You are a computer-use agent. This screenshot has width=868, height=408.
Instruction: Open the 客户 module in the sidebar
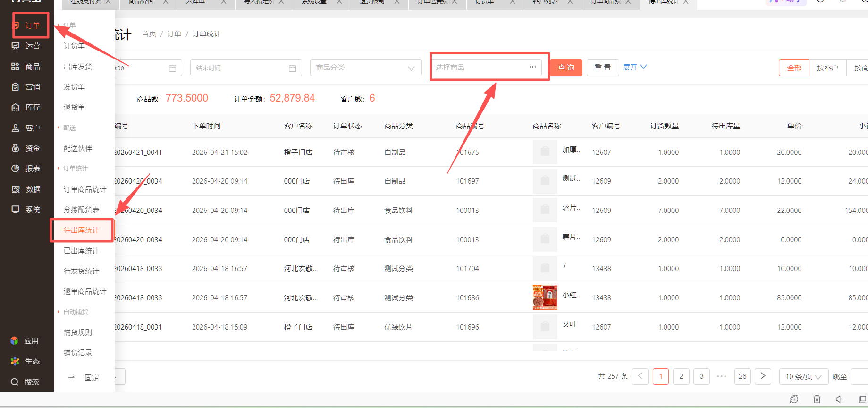click(x=26, y=128)
